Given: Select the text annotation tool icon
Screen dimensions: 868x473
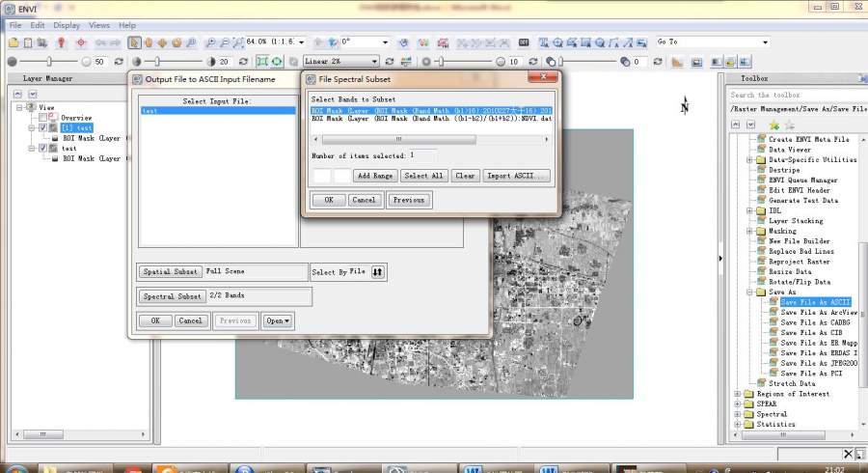Looking at the screenshot, I should click(x=544, y=42).
